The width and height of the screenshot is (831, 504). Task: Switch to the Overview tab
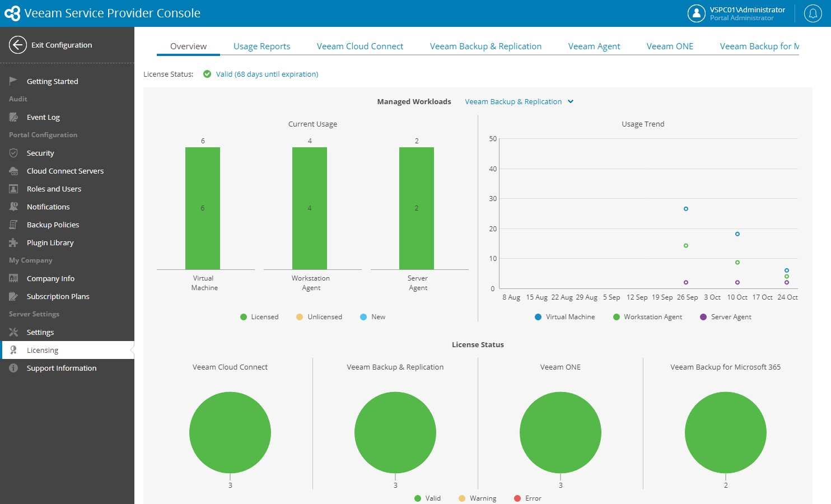pyautogui.click(x=188, y=46)
